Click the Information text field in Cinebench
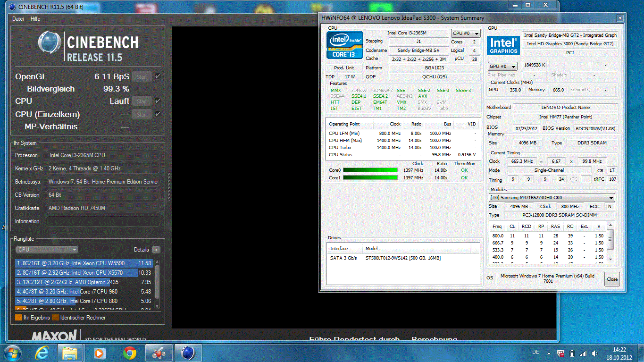The width and height of the screenshot is (644, 362). 103,221
